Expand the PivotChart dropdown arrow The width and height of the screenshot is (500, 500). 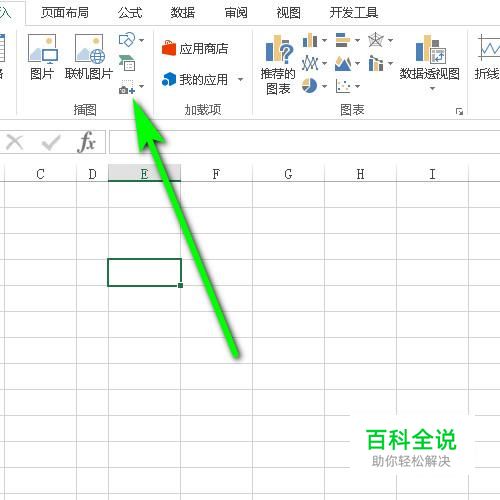pos(432,88)
